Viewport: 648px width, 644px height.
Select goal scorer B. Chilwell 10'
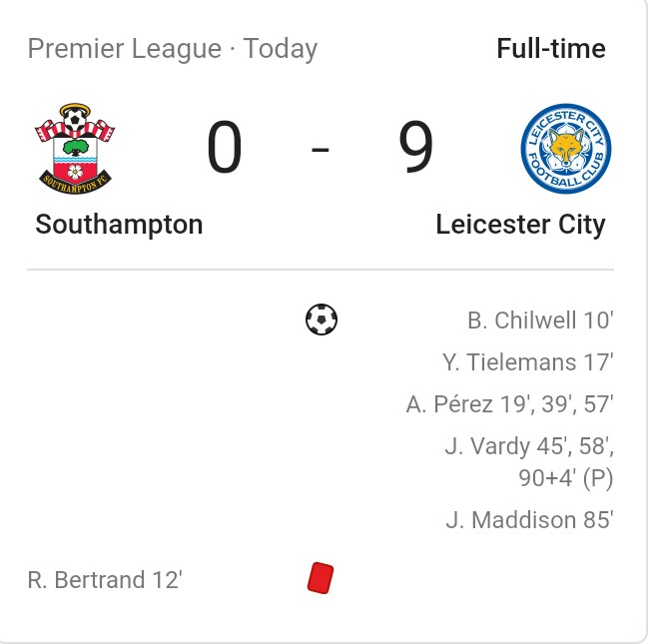point(539,322)
